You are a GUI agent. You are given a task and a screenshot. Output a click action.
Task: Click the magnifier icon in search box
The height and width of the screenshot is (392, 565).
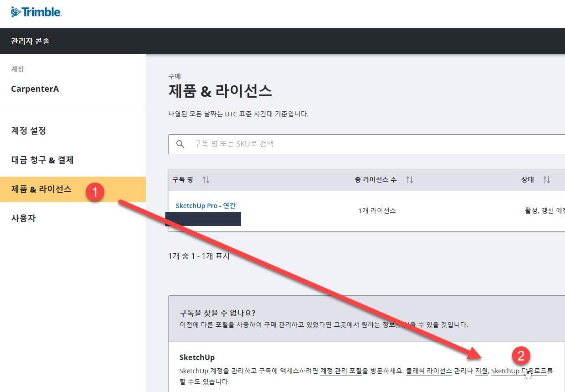tap(180, 144)
